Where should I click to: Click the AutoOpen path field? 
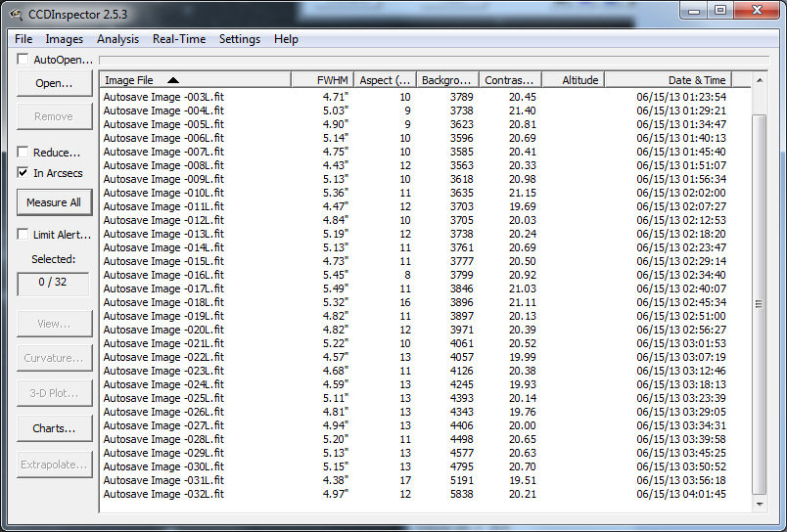pyautogui.click(x=435, y=61)
